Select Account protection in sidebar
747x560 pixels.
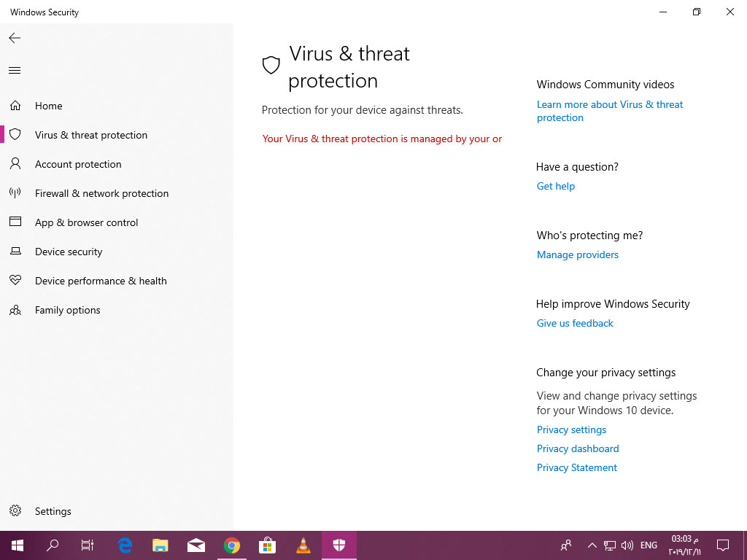[78, 164]
